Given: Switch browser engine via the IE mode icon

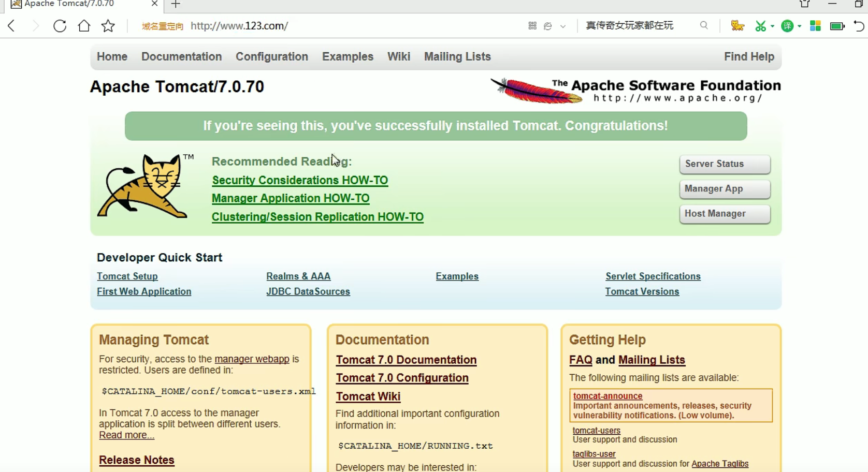Looking at the screenshot, I should pyautogui.click(x=548, y=26).
